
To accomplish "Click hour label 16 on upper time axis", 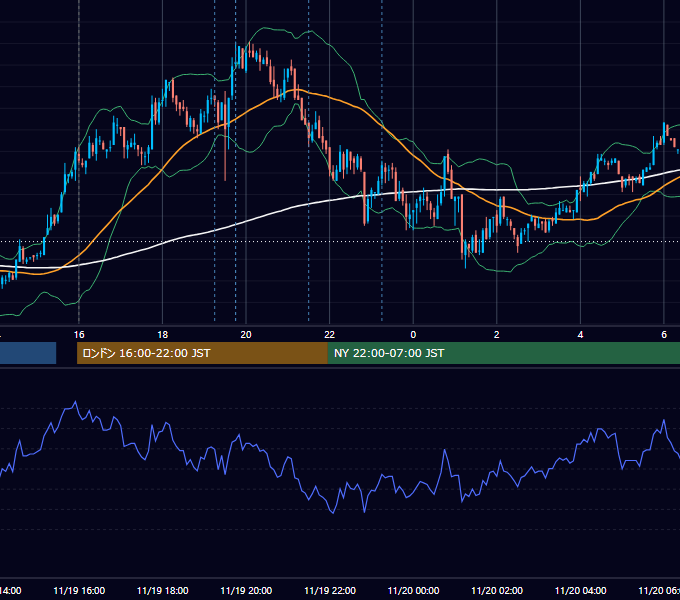I will [79, 335].
